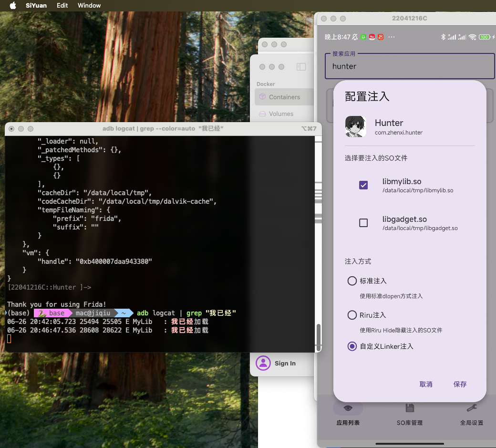This screenshot has height=448, width=496.
Task: Open 应用列表 tab with eye icon
Action: point(348,408)
